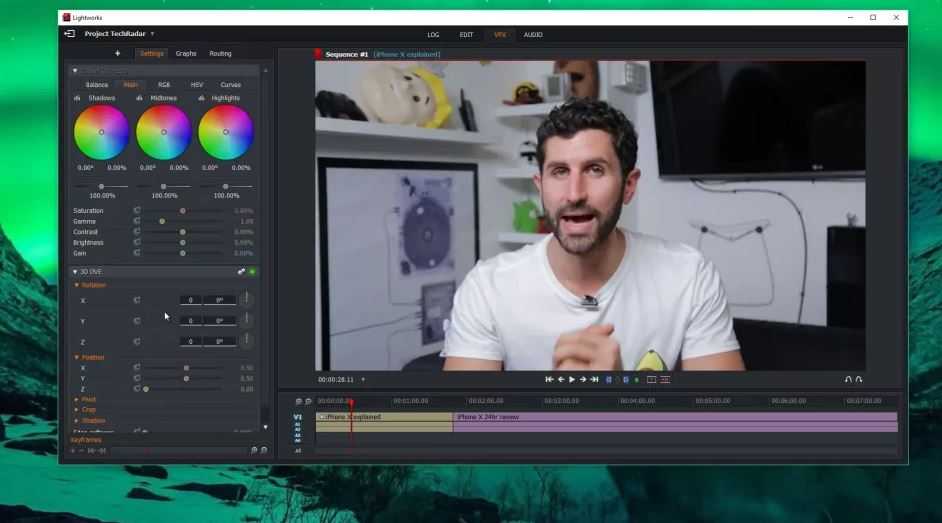Click the mark in blue icon
942x523 pixels.
609,379
